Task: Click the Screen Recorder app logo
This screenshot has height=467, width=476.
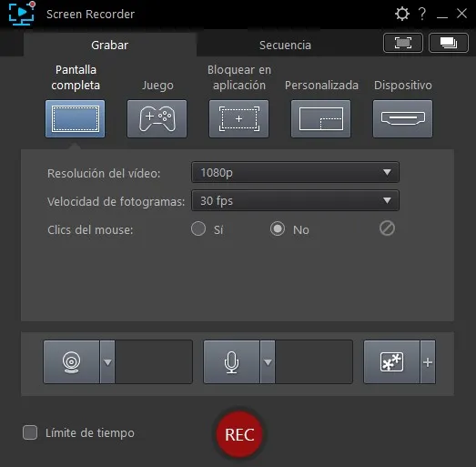Action: [x=22, y=14]
